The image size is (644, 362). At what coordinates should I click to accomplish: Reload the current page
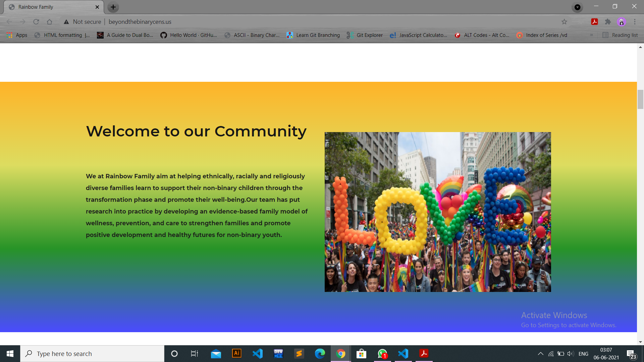[36, 22]
